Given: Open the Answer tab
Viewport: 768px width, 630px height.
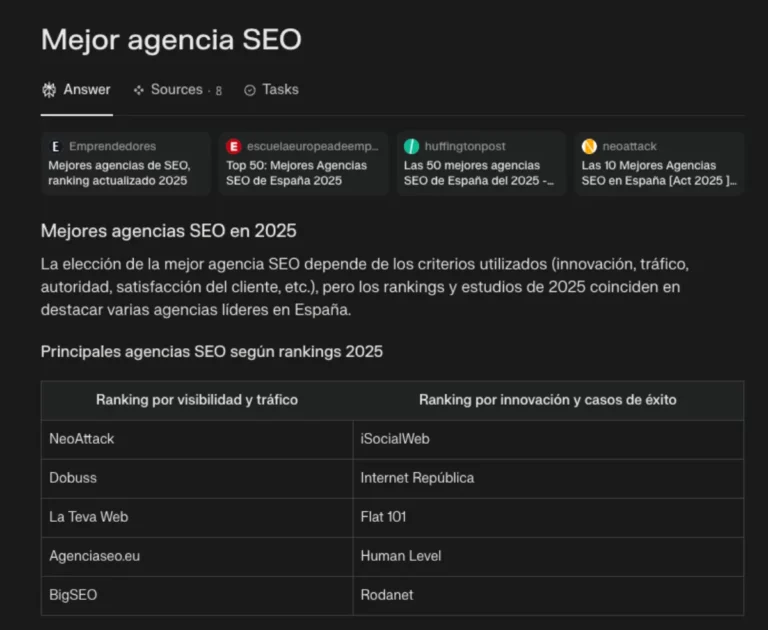Looking at the screenshot, I should [76, 90].
